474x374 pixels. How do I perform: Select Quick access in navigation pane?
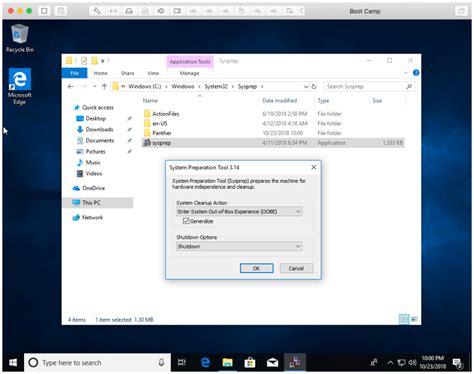pos(98,107)
